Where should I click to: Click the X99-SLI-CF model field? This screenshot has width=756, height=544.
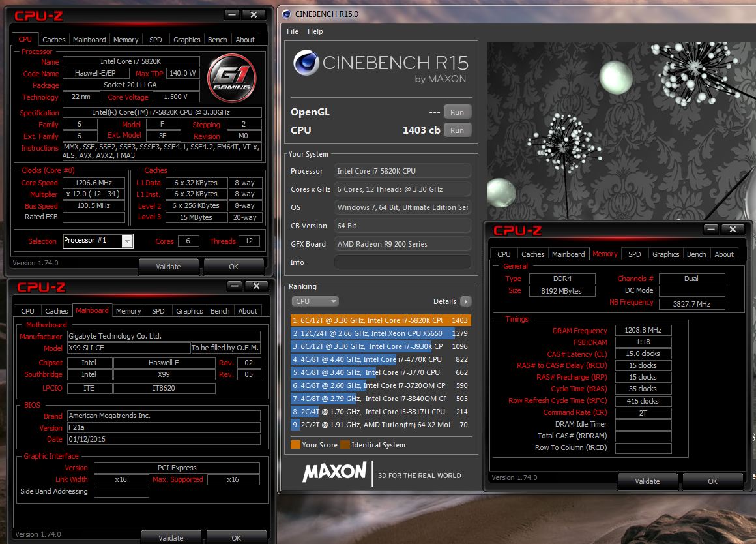point(129,348)
